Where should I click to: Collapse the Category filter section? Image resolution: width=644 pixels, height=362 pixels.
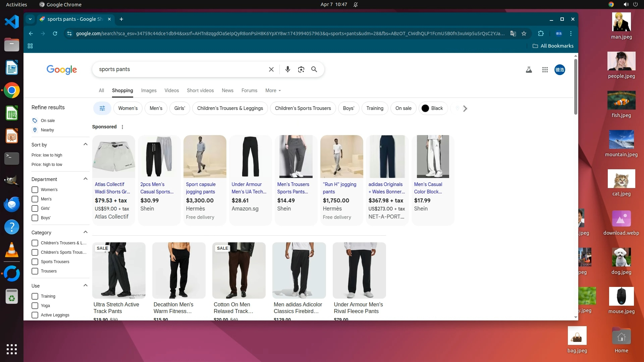[85, 232]
